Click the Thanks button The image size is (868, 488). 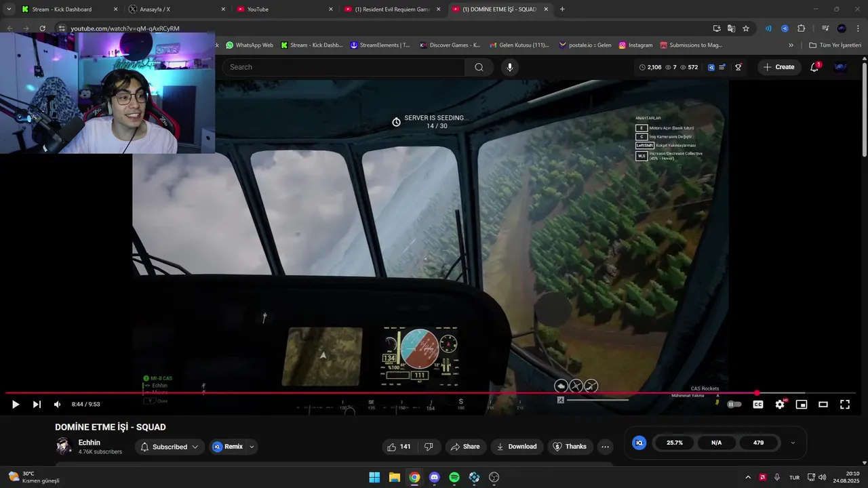coord(569,447)
